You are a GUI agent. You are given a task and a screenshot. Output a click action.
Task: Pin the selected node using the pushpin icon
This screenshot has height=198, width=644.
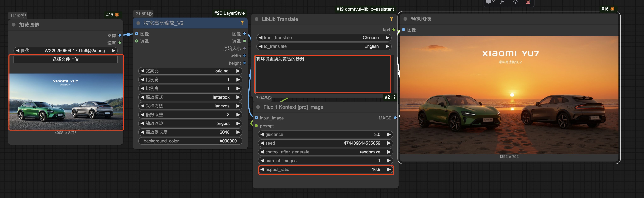(x=515, y=2)
